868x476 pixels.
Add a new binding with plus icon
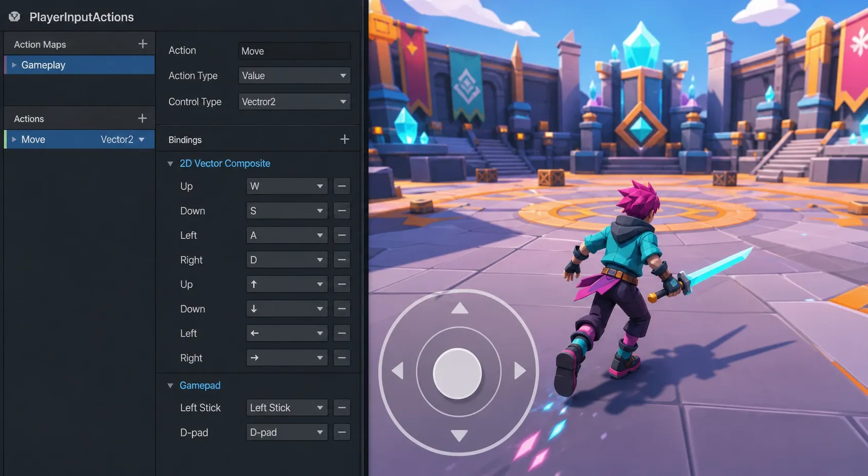click(345, 139)
